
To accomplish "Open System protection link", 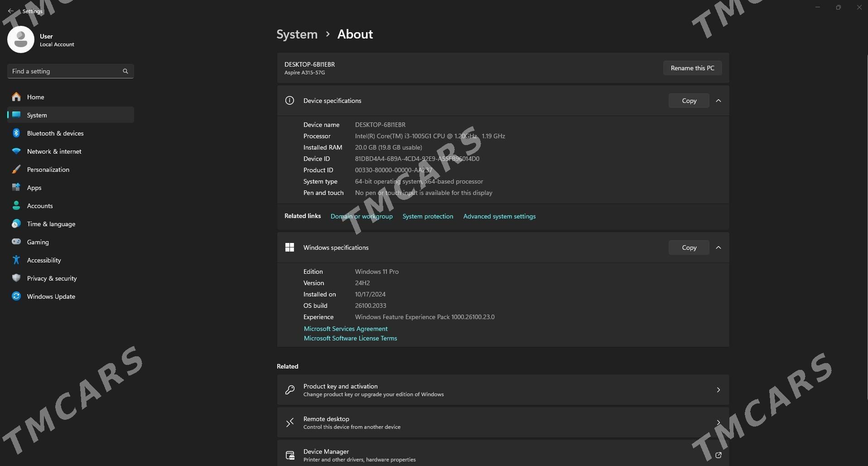I will point(428,216).
